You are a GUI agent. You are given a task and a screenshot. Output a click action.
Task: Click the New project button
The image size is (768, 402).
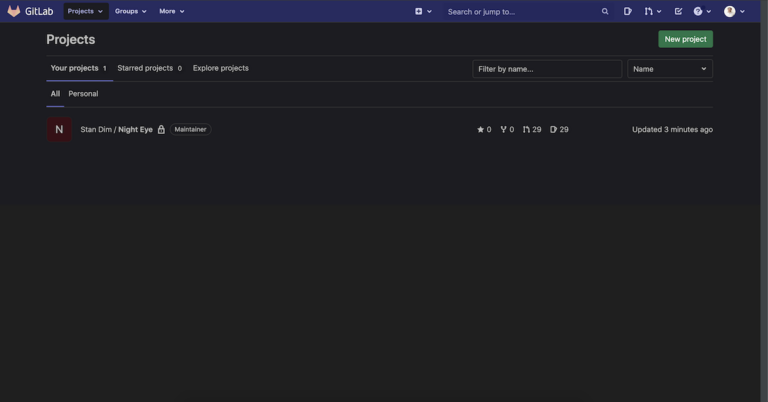click(x=685, y=39)
